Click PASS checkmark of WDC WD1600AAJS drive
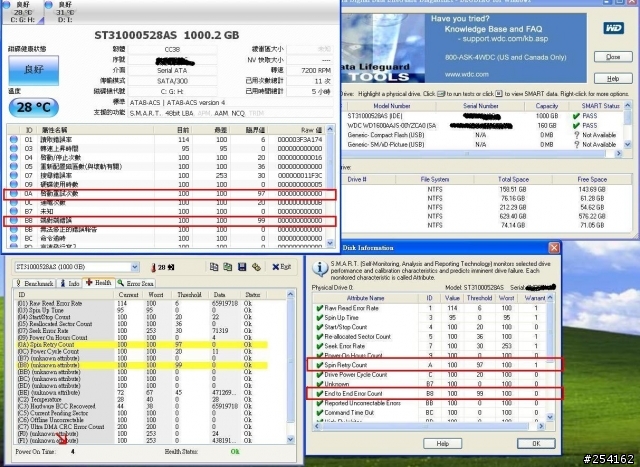Viewport: 640px width, 467px height. tap(576, 125)
